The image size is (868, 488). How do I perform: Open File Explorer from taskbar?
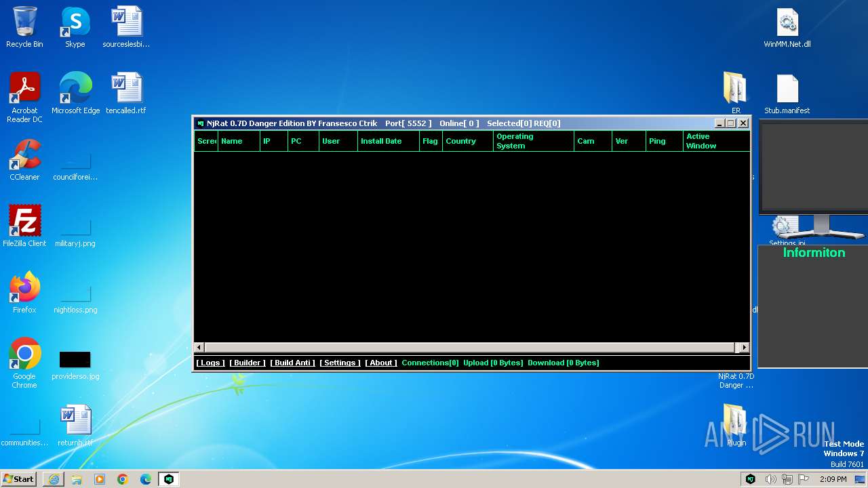pos(77,479)
